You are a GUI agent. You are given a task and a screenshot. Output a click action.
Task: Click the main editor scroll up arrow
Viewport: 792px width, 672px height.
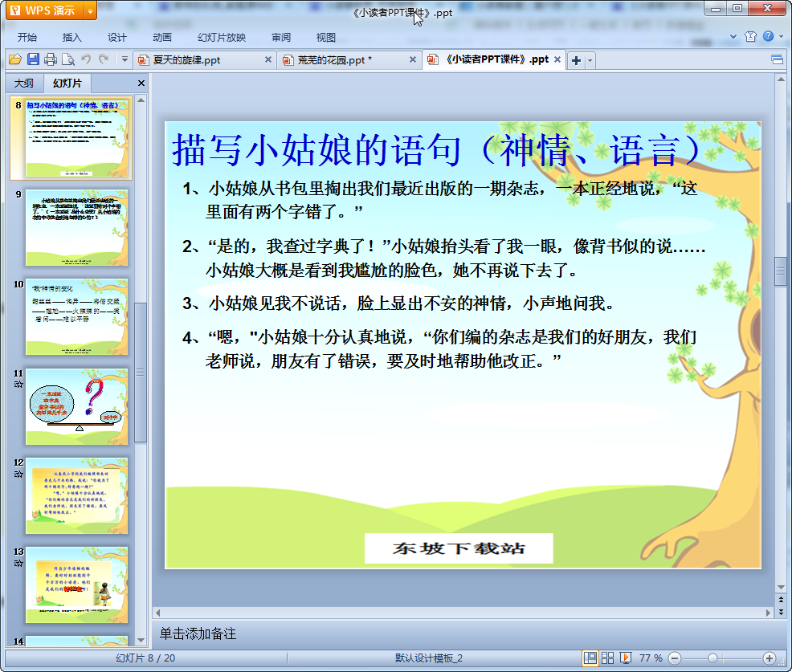(x=781, y=79)
